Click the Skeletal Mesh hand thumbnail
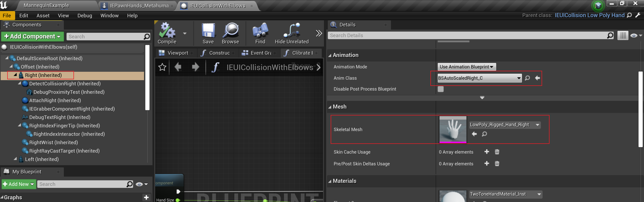 coord(453,129)
